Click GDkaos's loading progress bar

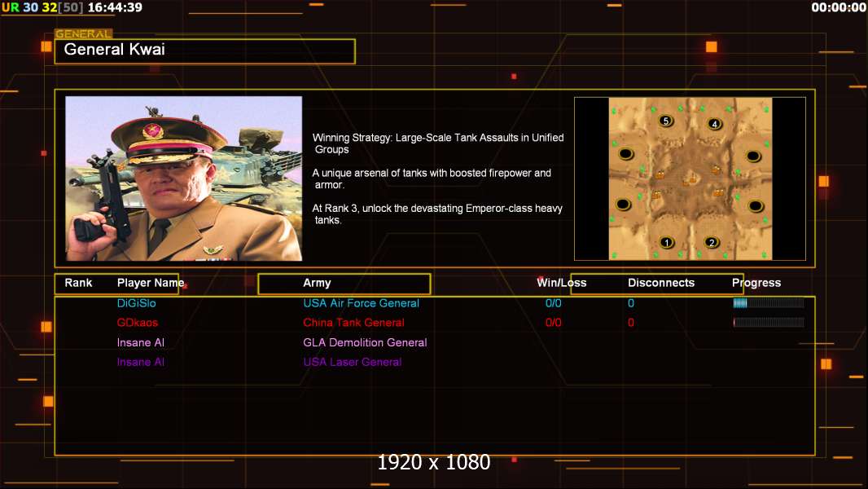click(x=769, y=322)
